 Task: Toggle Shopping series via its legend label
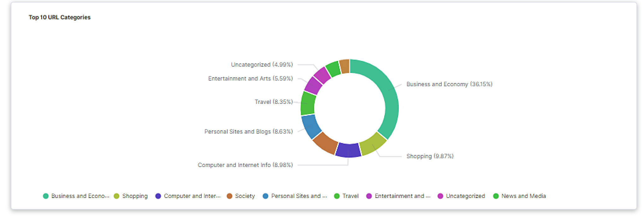point(135,196)
